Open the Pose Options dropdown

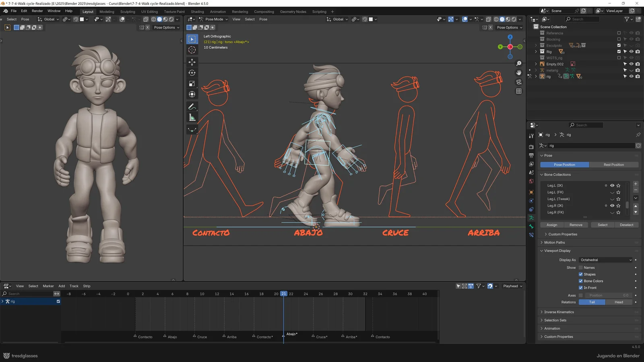[166, 27]
